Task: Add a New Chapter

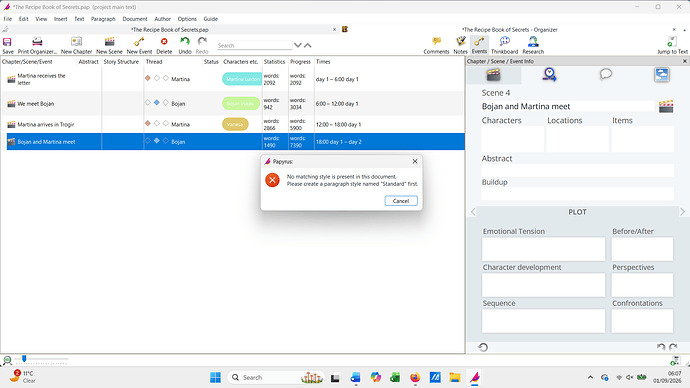Action: [77, 45]
